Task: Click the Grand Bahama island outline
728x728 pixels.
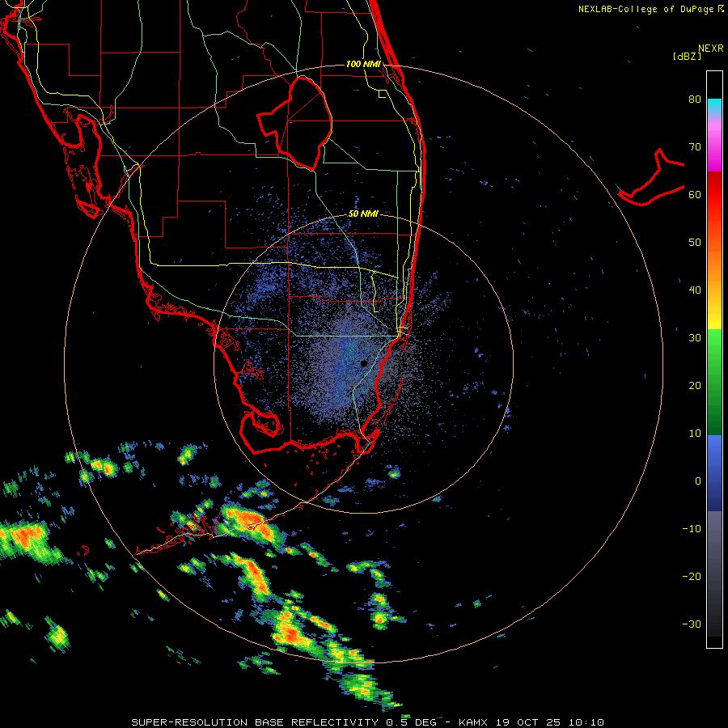Action: (x=650, y=179)
